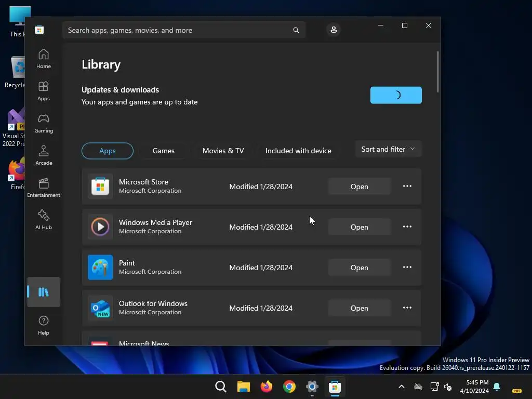Viewport: 532px width, 399px height.
Task: Show hidden icons in system tray
Action: 402,387
